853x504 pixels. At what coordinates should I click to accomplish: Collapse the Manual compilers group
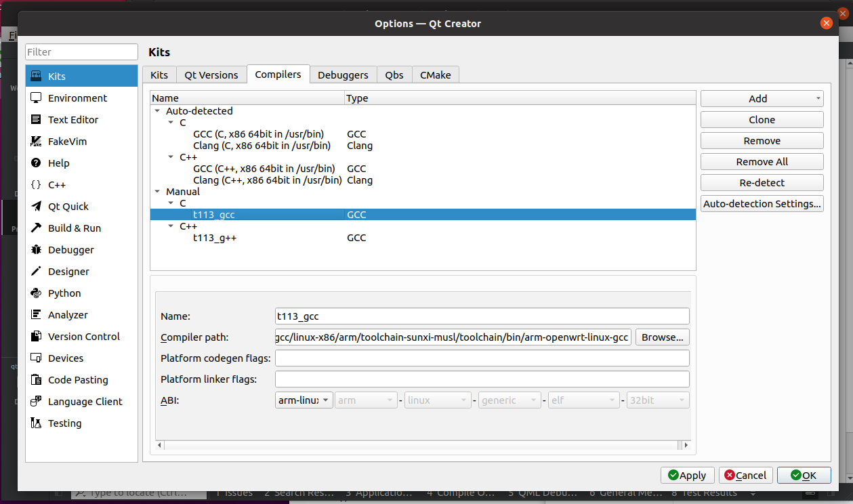click(157, 192)
